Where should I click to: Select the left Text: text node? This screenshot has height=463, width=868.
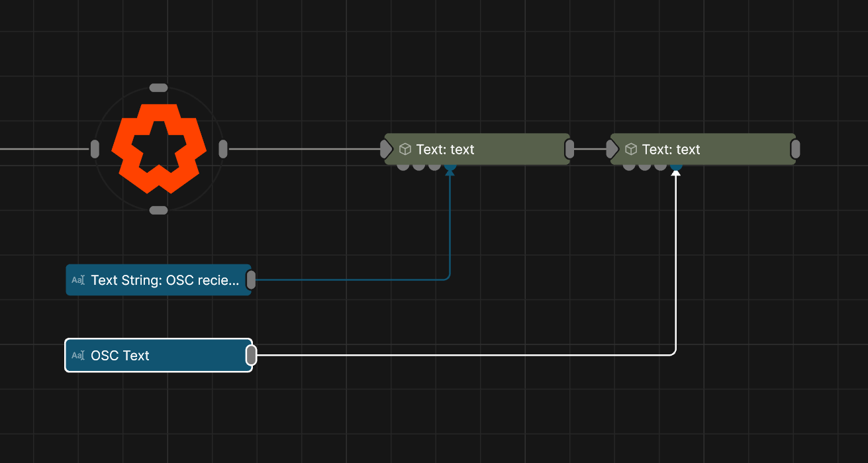[x=483, y=149]
